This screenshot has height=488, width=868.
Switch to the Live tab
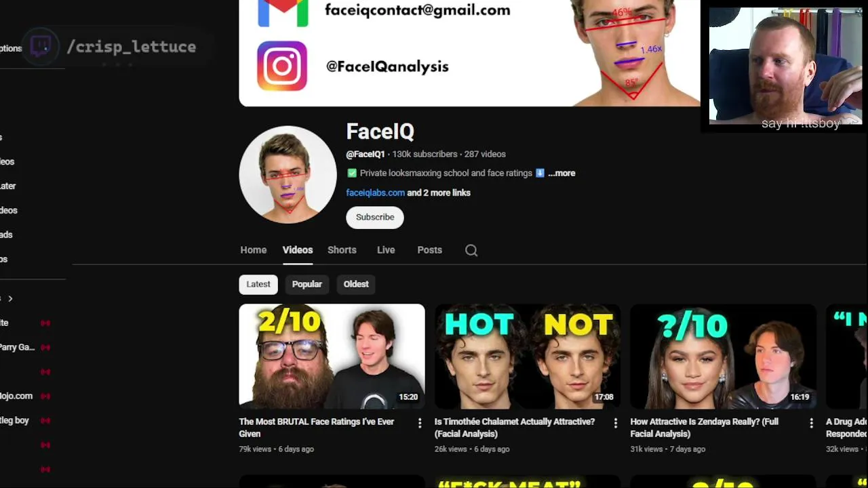tap(386, 250)
